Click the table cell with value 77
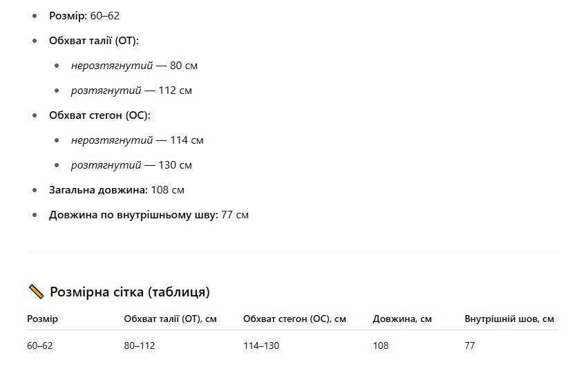 (x=469, y=346)
